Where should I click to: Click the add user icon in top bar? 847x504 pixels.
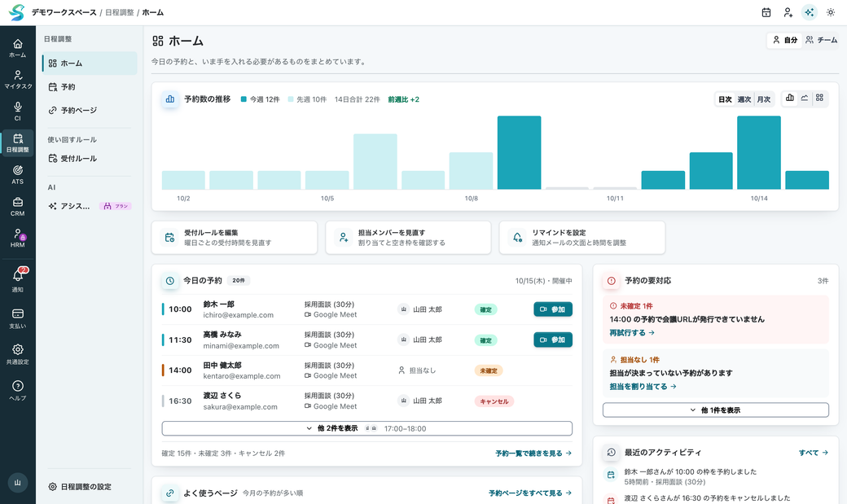[788, 12]
